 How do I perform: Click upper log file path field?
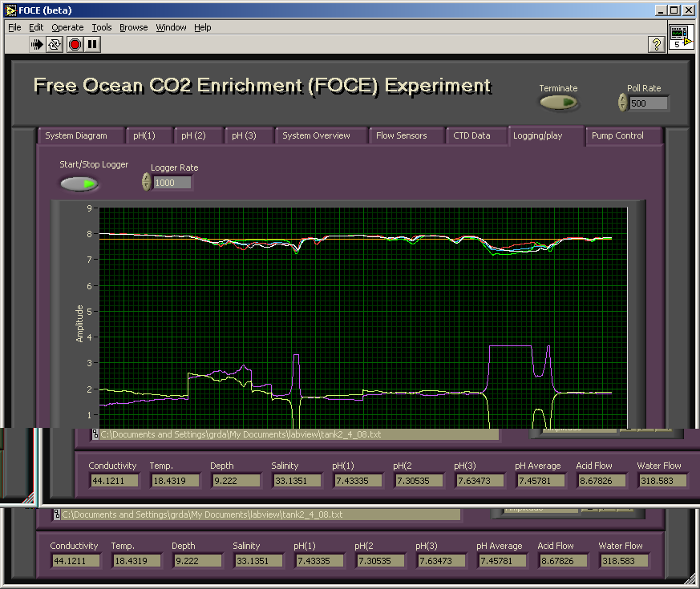click(x=298, y=434)
